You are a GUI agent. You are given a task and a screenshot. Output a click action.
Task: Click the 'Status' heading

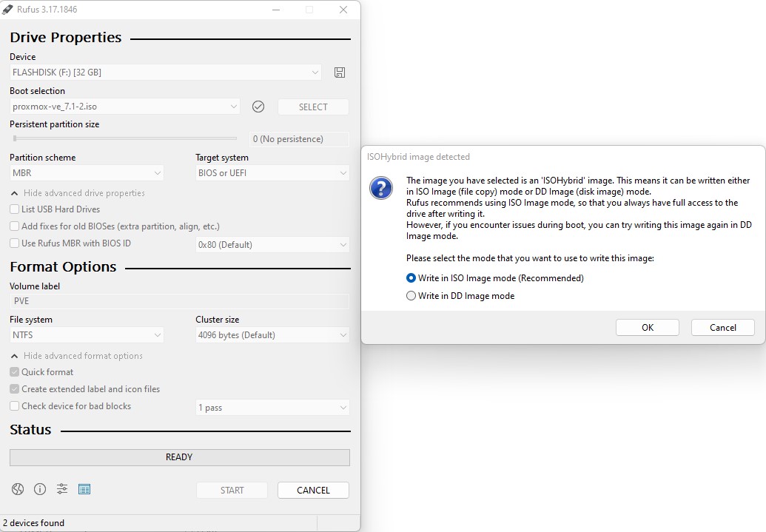click(30, 429)
